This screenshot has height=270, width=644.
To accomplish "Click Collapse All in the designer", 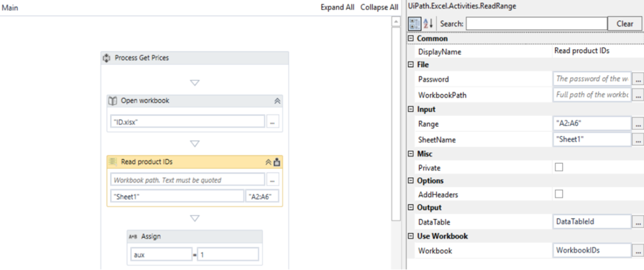I will click(x=379, y=7).
